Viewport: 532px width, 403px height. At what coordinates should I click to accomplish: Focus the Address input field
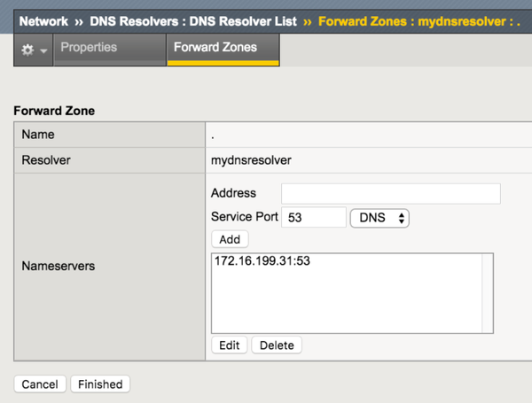click(390, 193)
